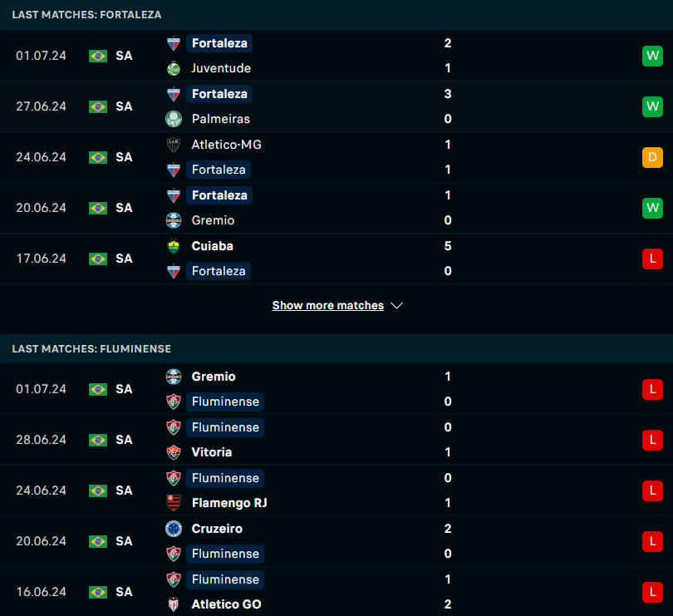Click Brazil flag in 16.06.24 row
The width and height of the screenshot is (673, 616).
click(98, 592)
